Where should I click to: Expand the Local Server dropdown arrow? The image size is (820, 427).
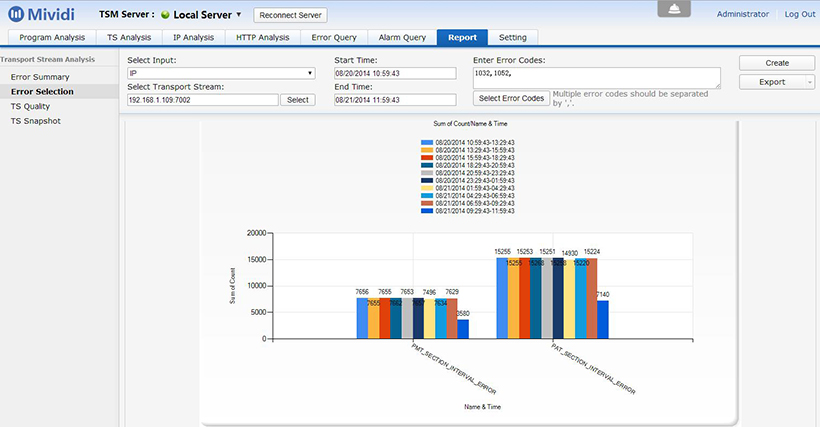[239, 15]
